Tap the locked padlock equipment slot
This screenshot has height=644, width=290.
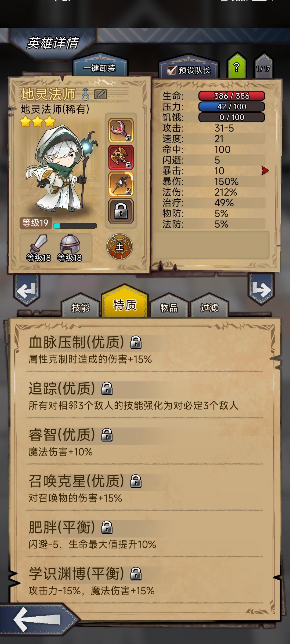[x=121, y=211]
